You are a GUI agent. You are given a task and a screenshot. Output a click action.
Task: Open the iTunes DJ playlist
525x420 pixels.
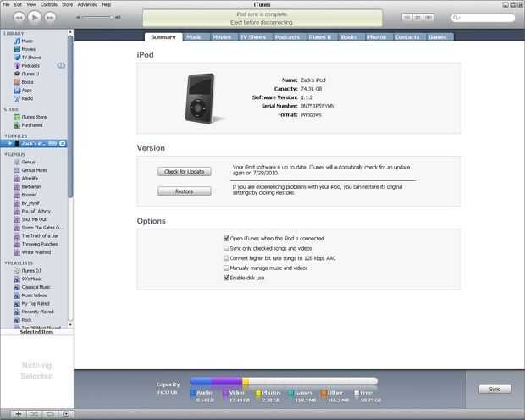(27, 271)
